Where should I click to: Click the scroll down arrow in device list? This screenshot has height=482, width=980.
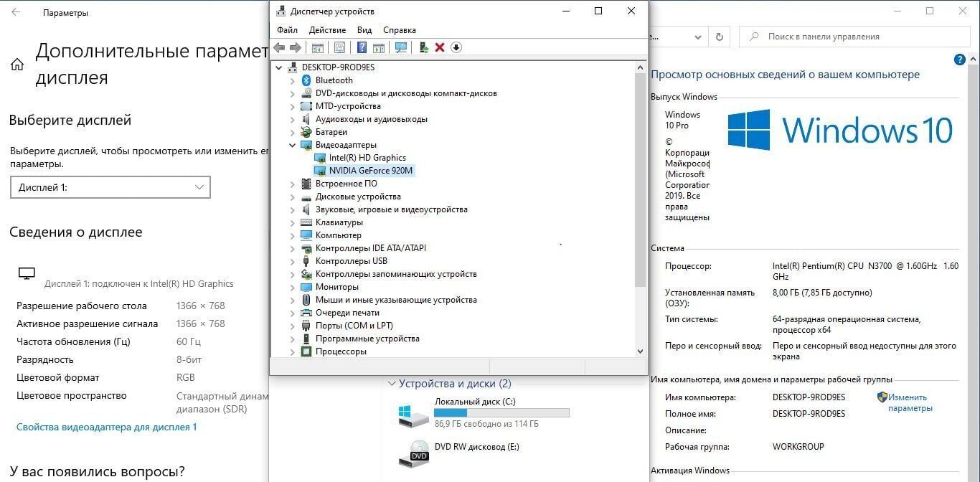click(640, 351)
